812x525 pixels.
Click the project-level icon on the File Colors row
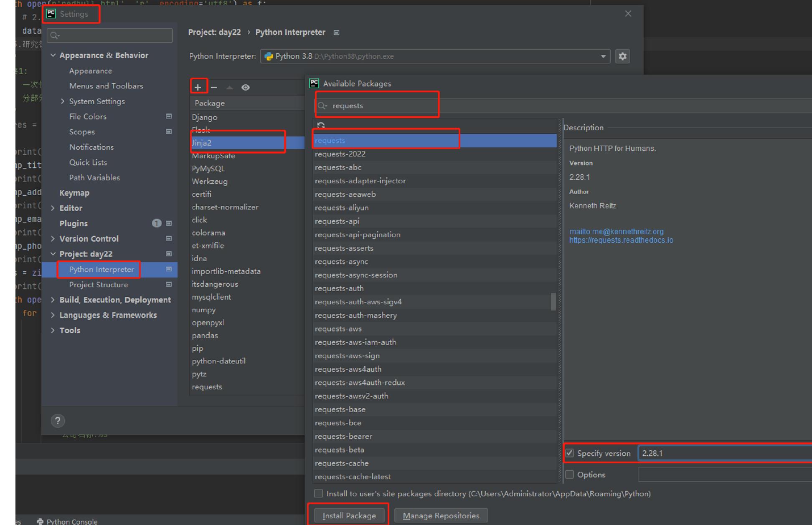(x=169, y=116)
